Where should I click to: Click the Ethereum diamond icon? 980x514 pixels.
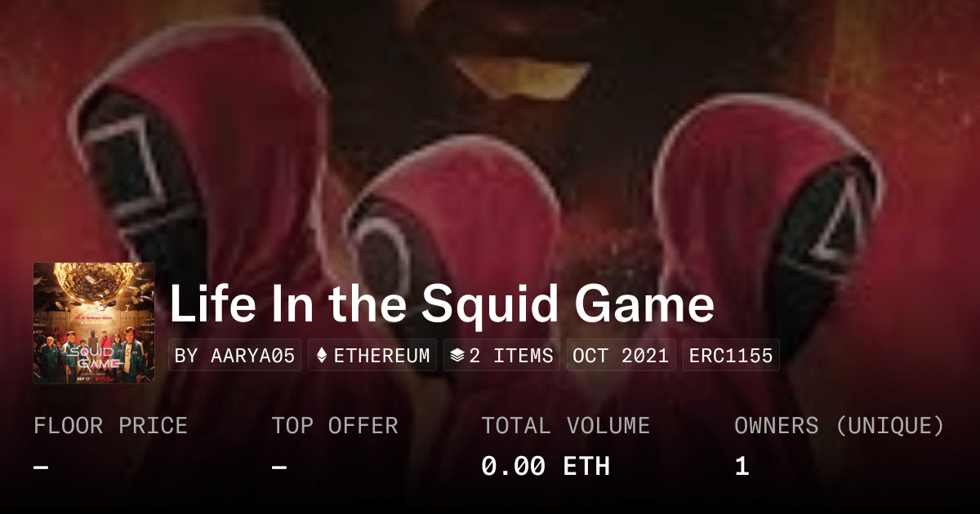click(x=322, y=356)
